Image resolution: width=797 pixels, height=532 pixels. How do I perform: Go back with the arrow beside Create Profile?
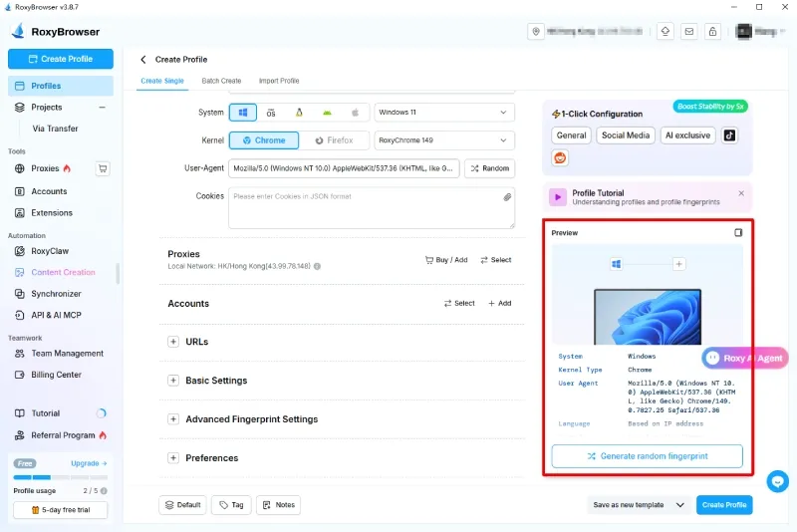143,60
